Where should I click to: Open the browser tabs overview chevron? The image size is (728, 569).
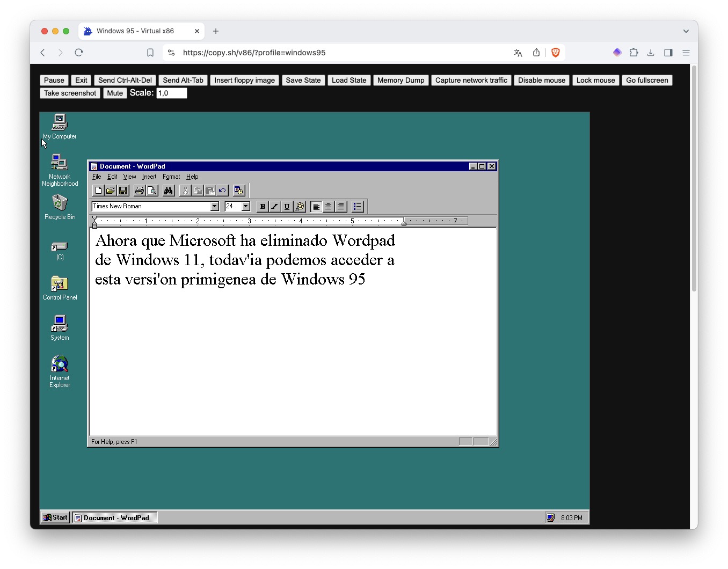[x=686, y=31]
